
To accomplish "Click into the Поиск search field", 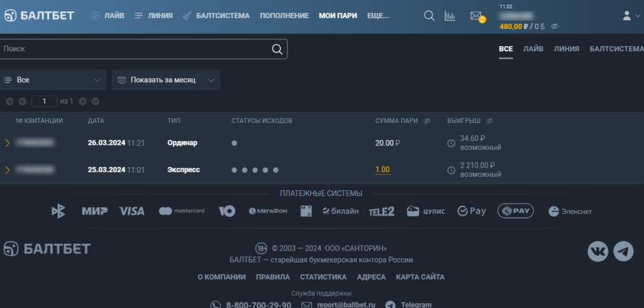I will [x=144, y=49].
